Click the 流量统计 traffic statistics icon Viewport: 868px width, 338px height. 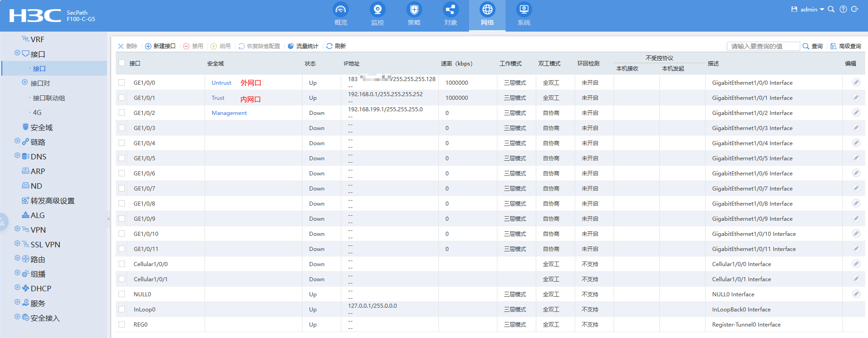coord(291,46)
